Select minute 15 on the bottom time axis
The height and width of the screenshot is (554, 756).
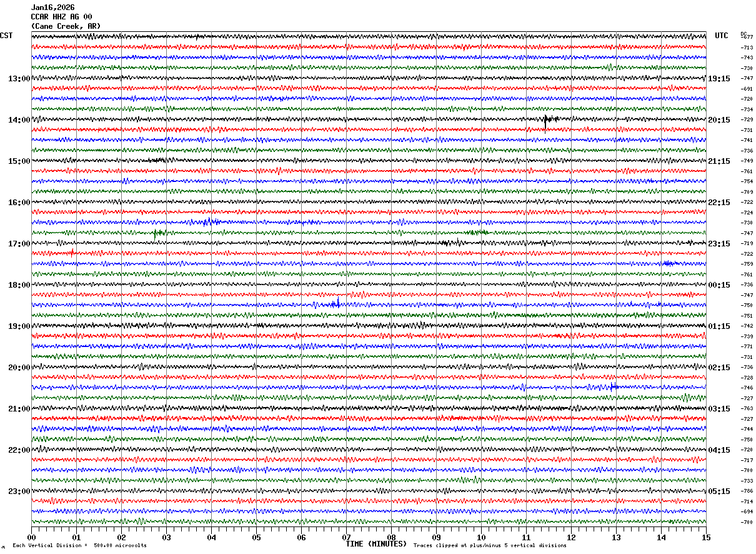[706, 537]
